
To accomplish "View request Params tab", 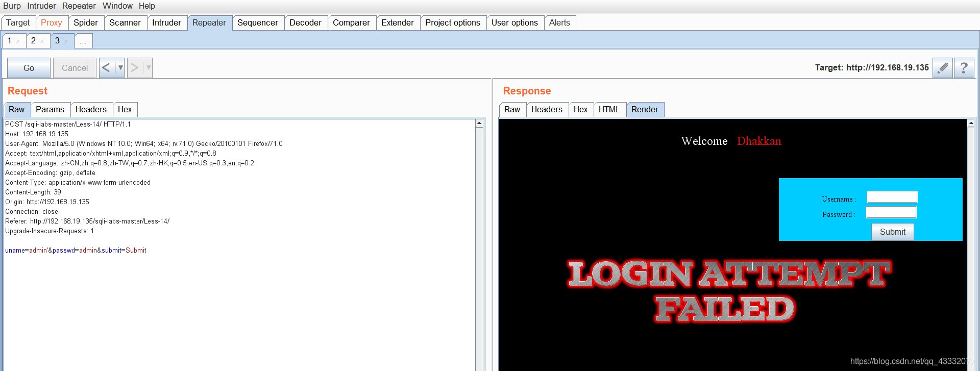I will point(50,110).
